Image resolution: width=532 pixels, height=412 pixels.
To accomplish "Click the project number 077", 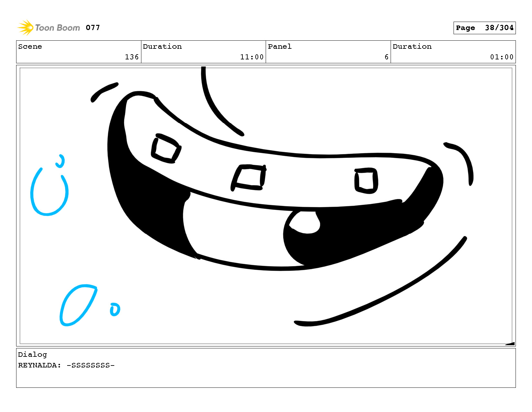I will click(x=93, y=28).
